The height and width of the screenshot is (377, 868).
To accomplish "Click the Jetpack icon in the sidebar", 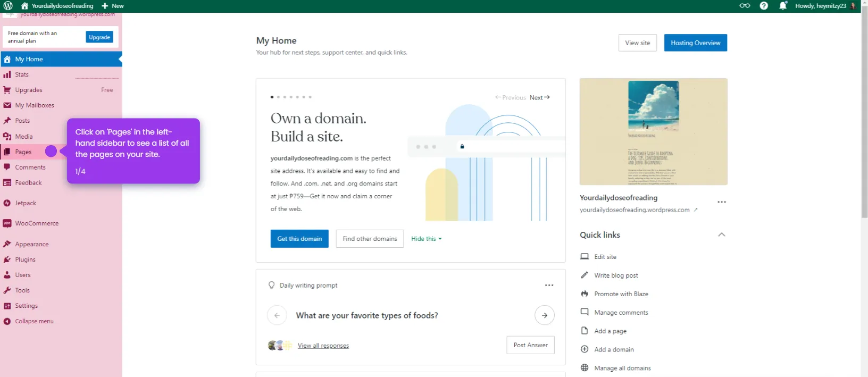I will tap(7, 203).
